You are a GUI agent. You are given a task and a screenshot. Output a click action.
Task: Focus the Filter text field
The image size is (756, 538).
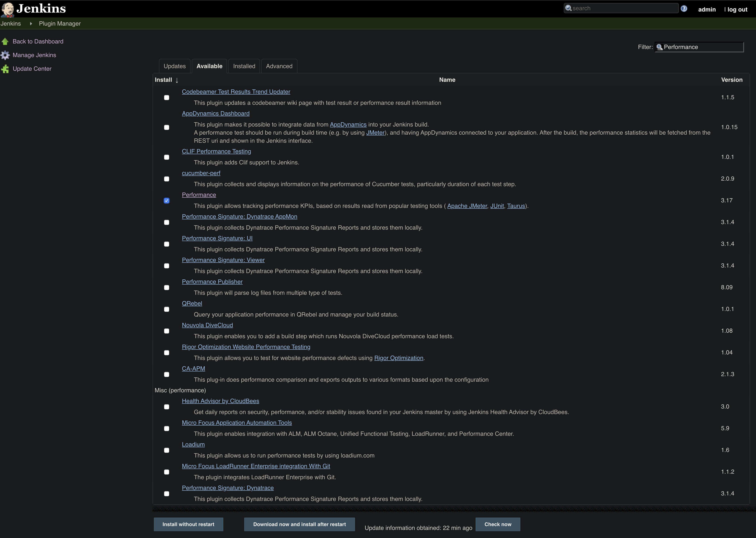pyautogui.click(x=699, y=47)
